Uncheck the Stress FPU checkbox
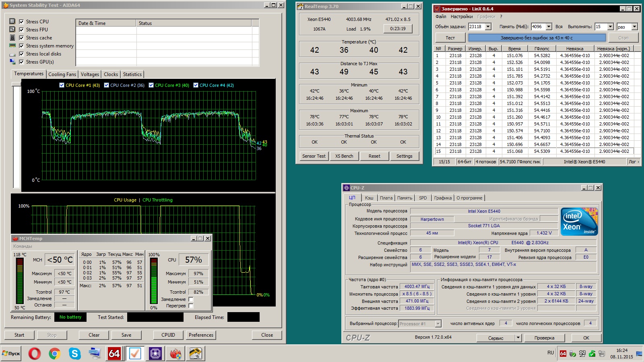Viewport: 644px width, 362px height. (21, 30)
